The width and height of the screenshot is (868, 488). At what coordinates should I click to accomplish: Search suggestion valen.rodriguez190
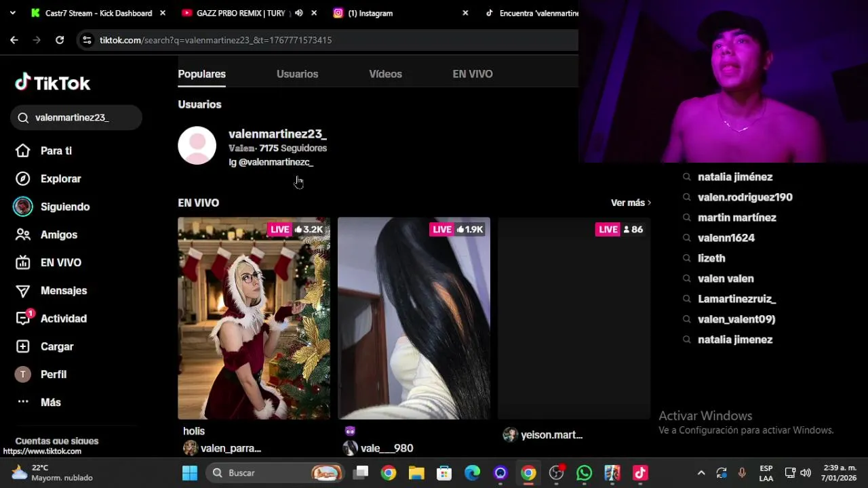click(x=745, y=197)
